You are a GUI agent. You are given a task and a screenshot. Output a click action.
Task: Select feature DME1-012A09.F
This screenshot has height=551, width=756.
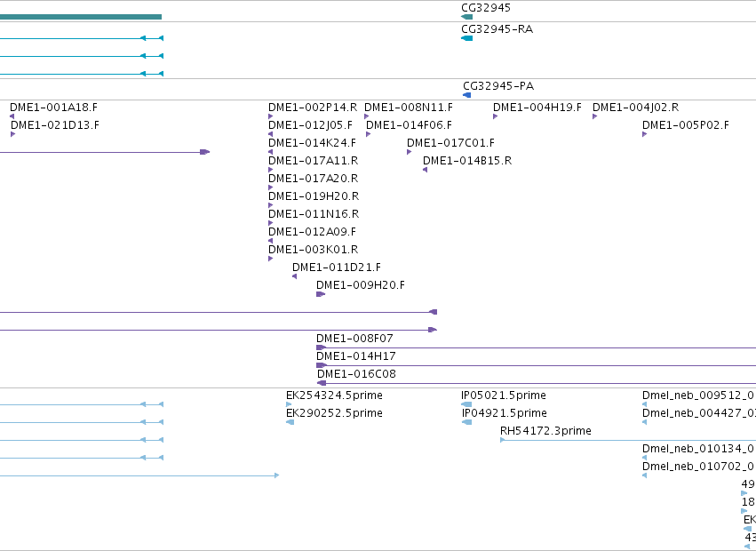click(x=312, y=232)
